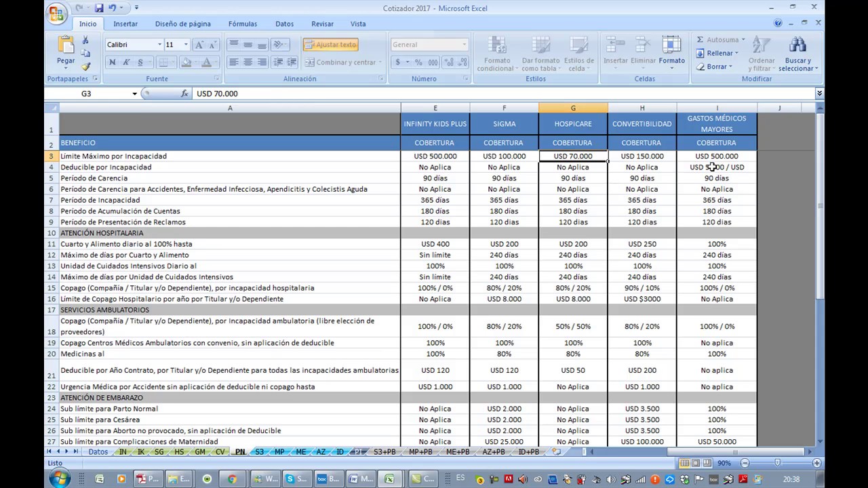
Task: Click the vertical scrollbar thumb
Action: [x=819, y=207]
